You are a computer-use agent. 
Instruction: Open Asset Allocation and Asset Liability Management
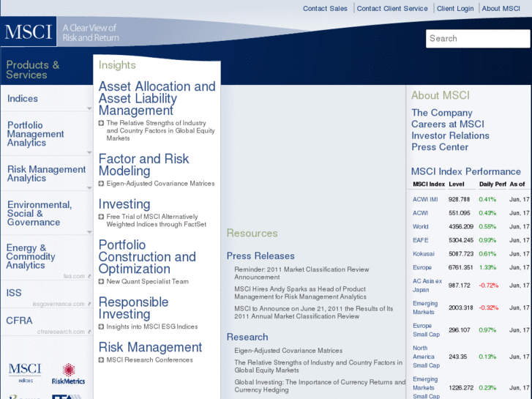tap(157, 99)
